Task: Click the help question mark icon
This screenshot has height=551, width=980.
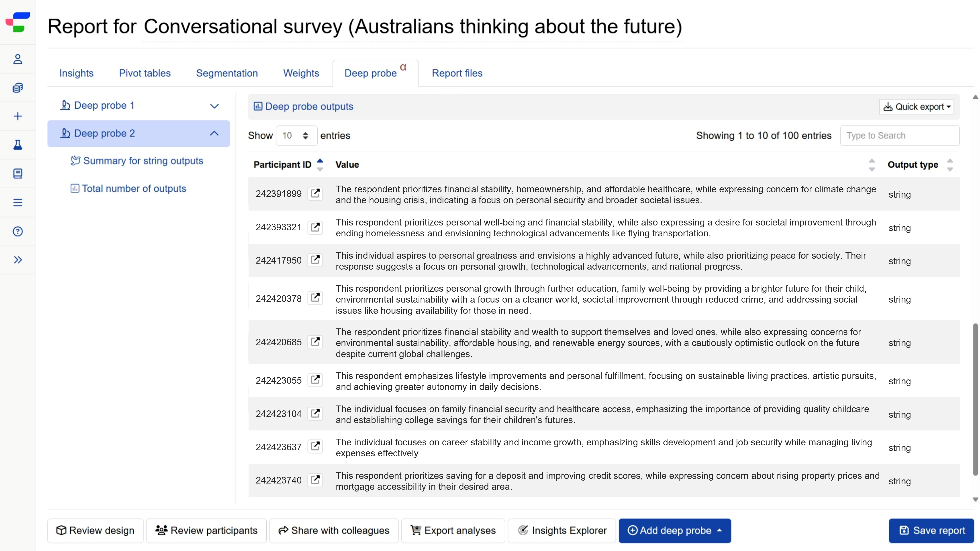Action: 18,231
